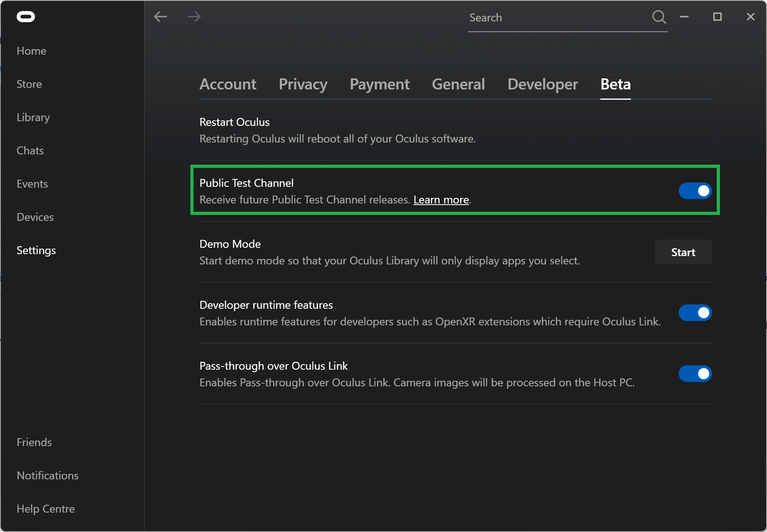Navigate back using the back arrow

pyautogui.click(x=161, y=17)
